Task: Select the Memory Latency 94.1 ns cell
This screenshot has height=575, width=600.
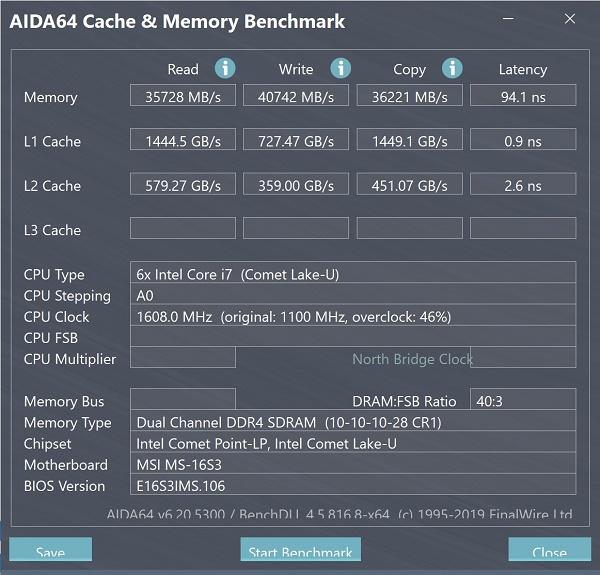Action: (x=523, y=95)
